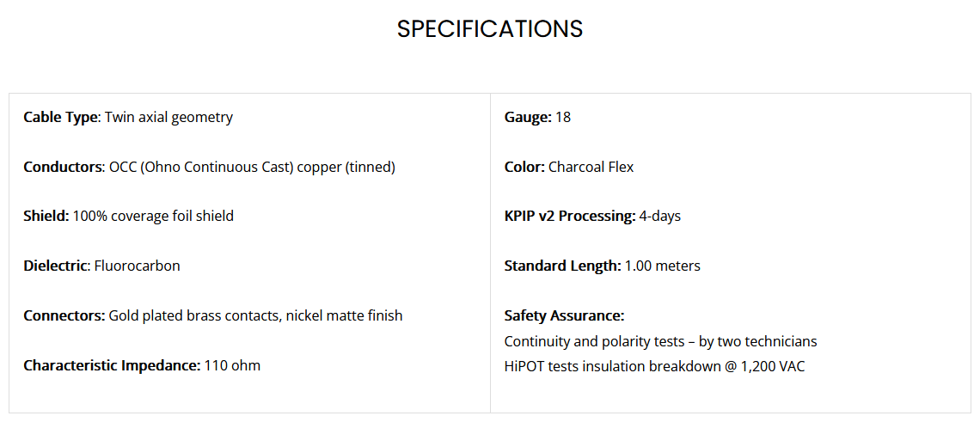Click OCC copper (tinned) description
This screenshot has height=422, width=980.
pyautogui.click(x=252, y=167)
